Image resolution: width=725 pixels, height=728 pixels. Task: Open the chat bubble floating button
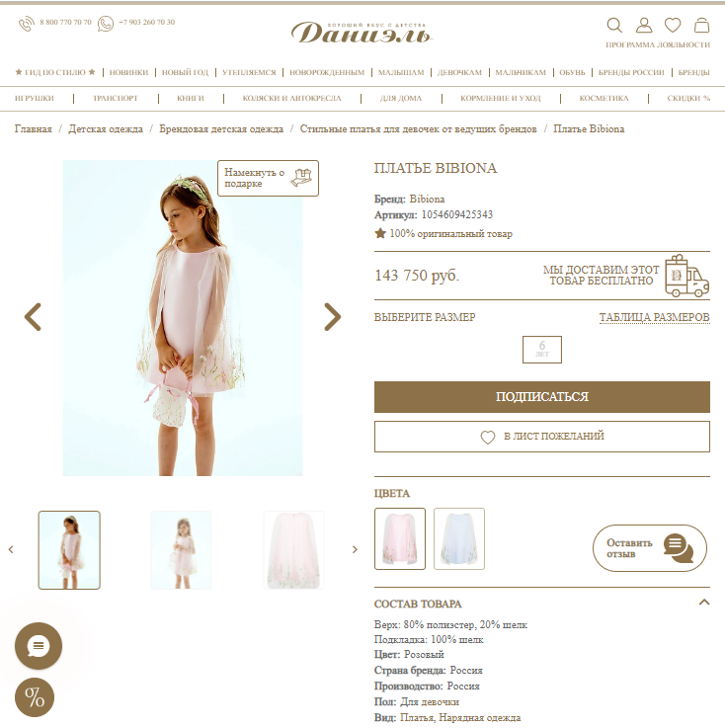tap(39, 646)
